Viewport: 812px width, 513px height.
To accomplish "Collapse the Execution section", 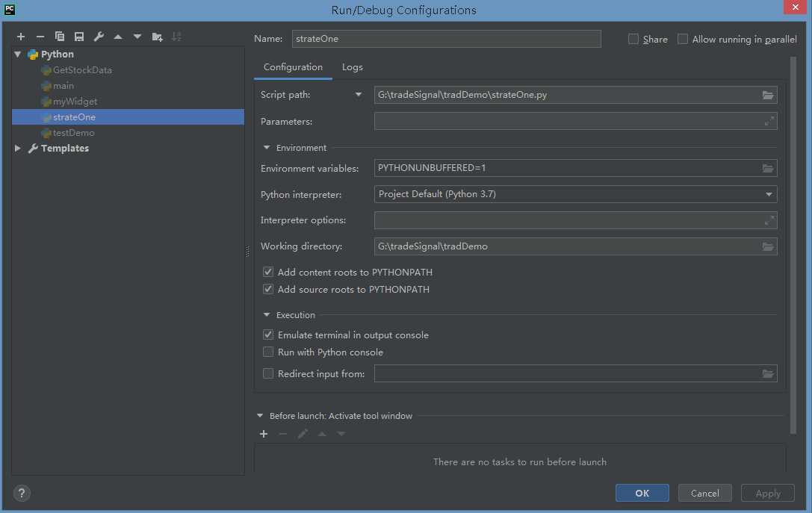I will (267, 314).
